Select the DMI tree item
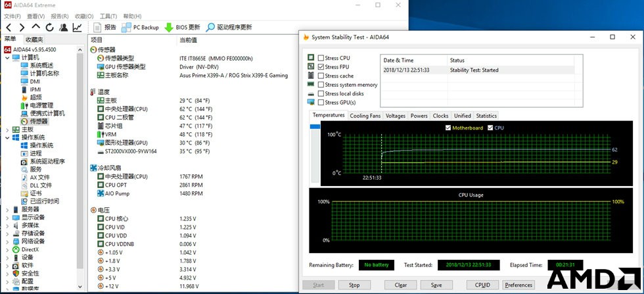 pos(30,82)
